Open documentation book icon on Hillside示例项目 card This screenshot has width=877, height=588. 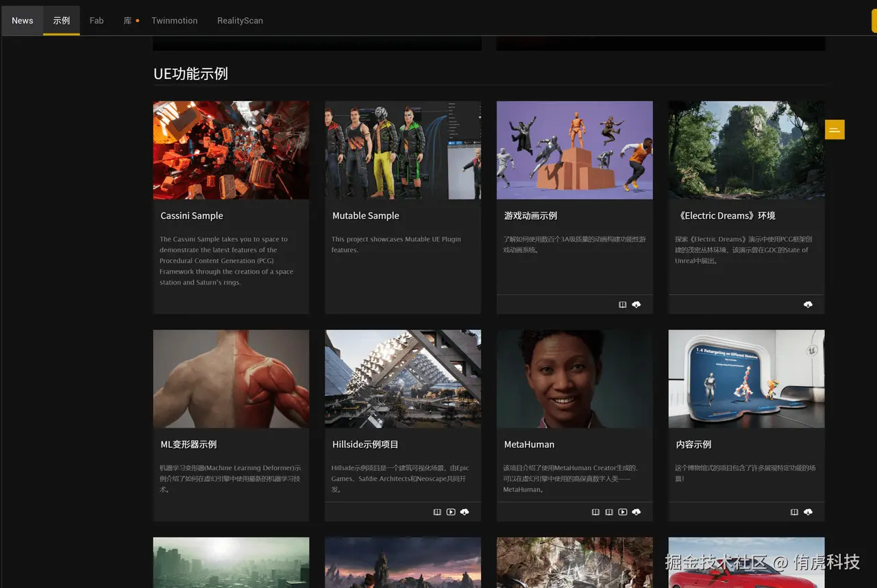[437, 512]
